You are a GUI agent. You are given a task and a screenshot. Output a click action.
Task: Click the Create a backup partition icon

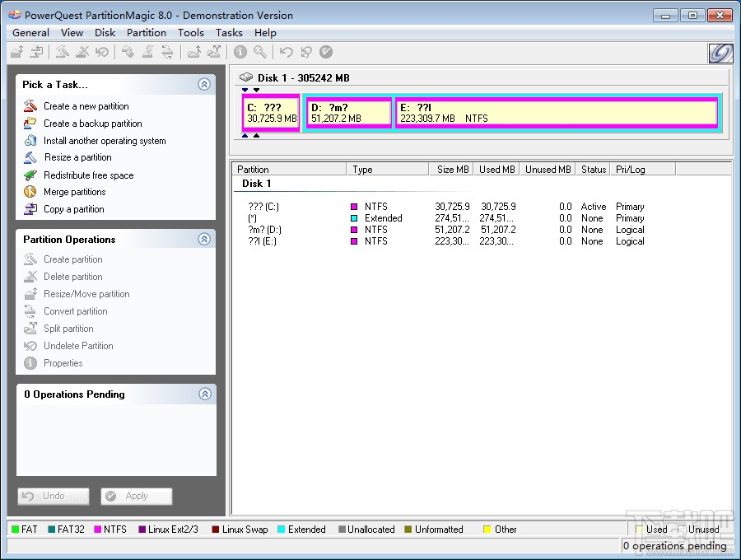coord(30,124)
